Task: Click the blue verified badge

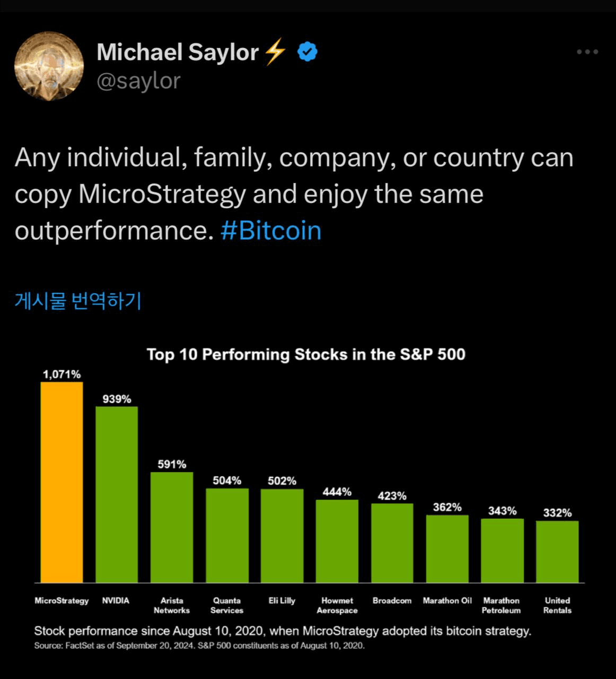Action: pyautogui.click(x=307, y=52)
